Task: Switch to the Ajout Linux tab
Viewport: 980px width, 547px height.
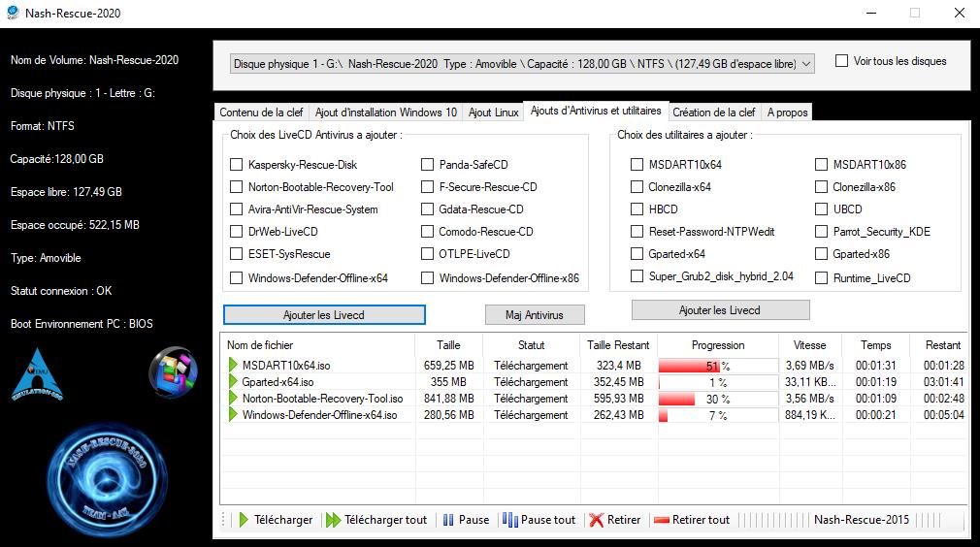Action: 494,112
